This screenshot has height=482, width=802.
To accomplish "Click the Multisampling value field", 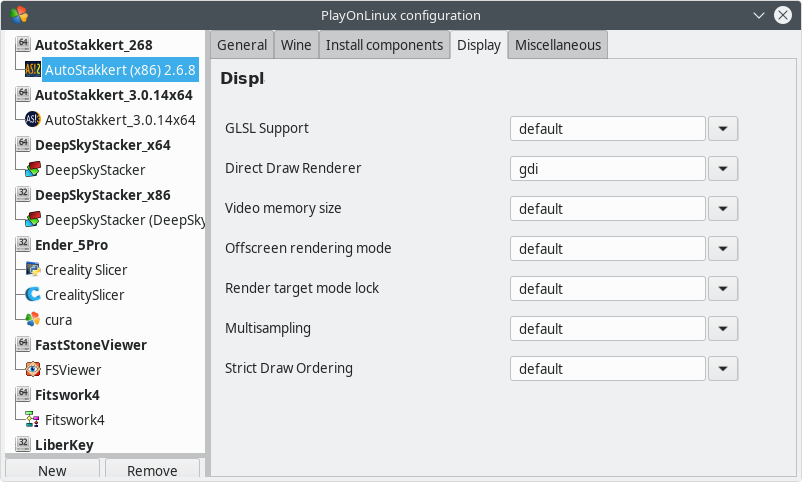I will 608,328.
